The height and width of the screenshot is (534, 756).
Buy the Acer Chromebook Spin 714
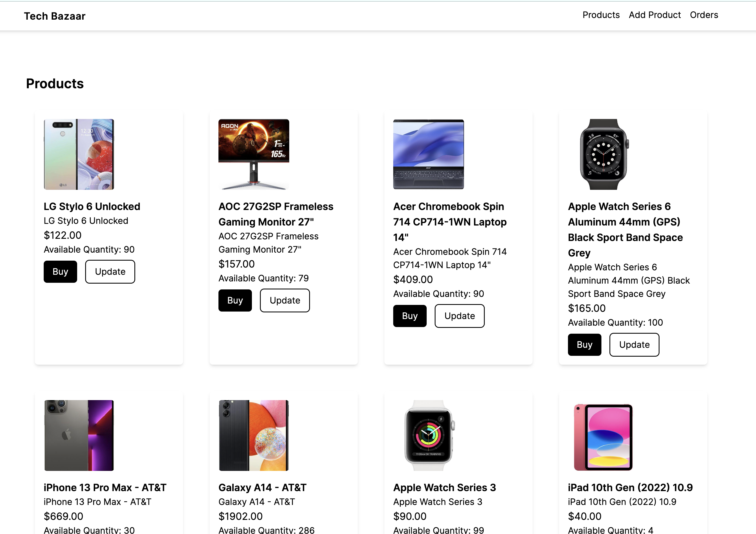[410, 316]
